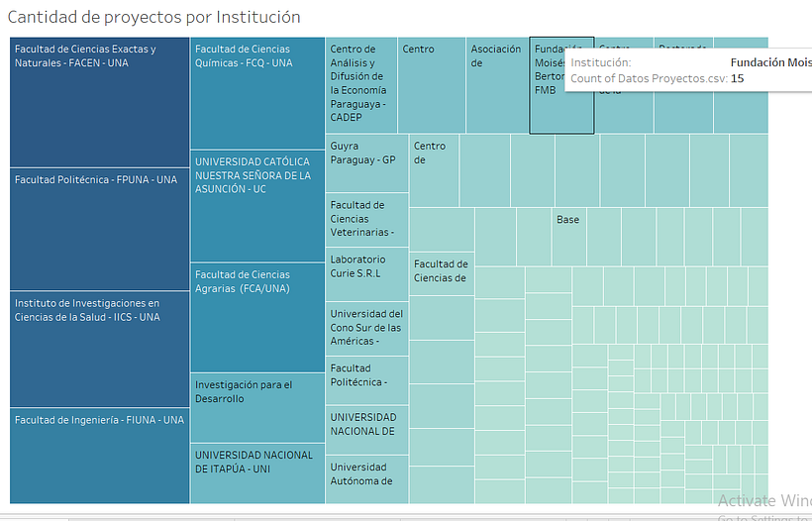Click the Facultad de Ciencias Veterinarias cell
812x521 pixels.
366,220
